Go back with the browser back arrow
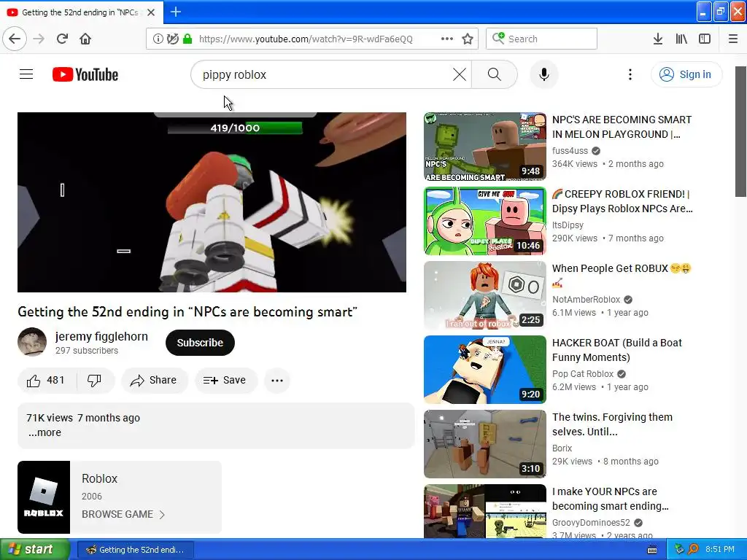 [15, 39]
